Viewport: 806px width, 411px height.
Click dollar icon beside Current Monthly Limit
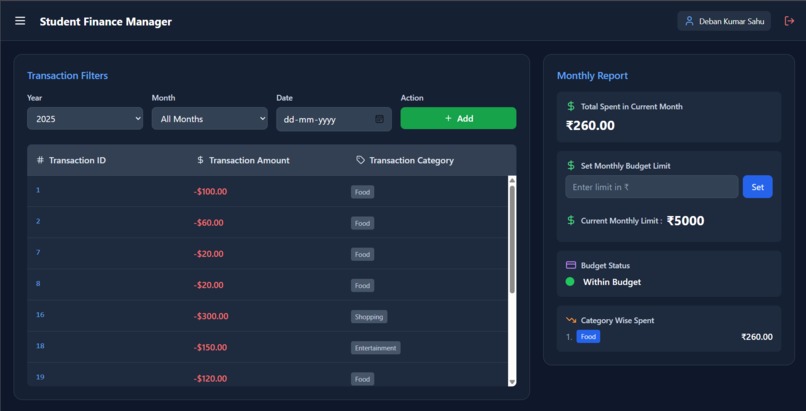point(571,220)
